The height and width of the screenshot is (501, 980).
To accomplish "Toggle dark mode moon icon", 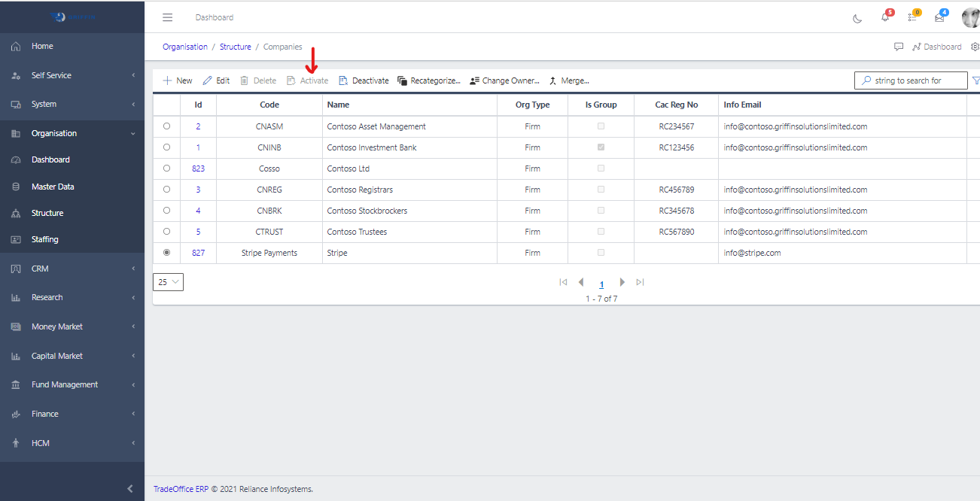I will click(857, 18).
